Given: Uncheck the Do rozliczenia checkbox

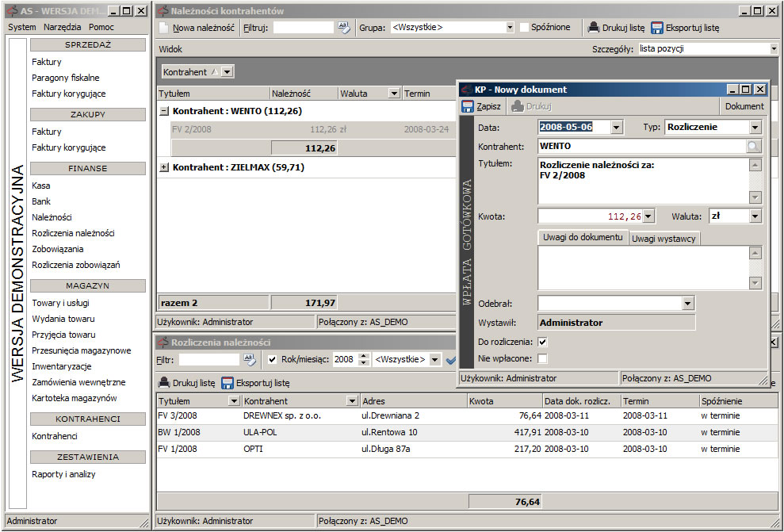Looking at the screenshot, I should [542, 342].
